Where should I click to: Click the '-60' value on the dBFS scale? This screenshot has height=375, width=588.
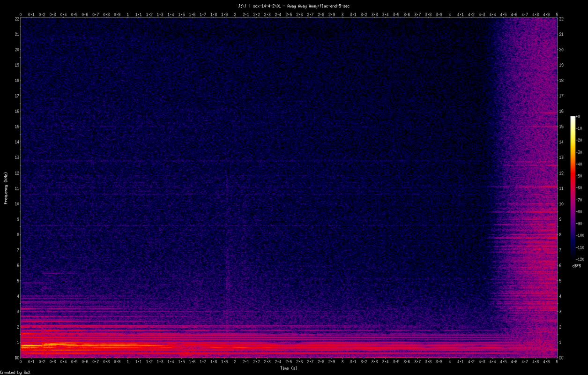pos(579,188)
